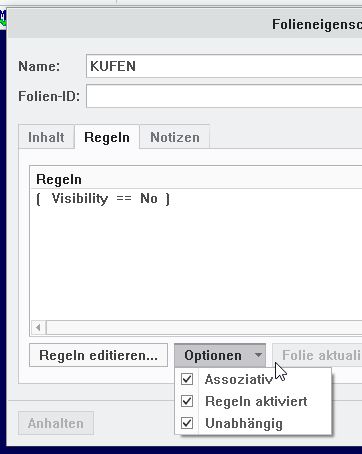The image size is (362, 454).
Task: Open the Regeln editieren dialog
Action: 98,355
